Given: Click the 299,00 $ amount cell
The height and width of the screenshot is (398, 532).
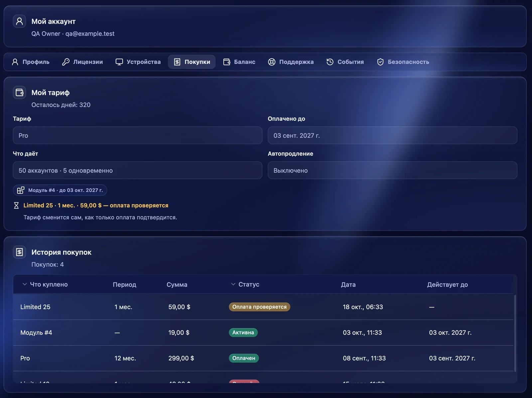Looking at the screenshot, I should click(181, 358).
